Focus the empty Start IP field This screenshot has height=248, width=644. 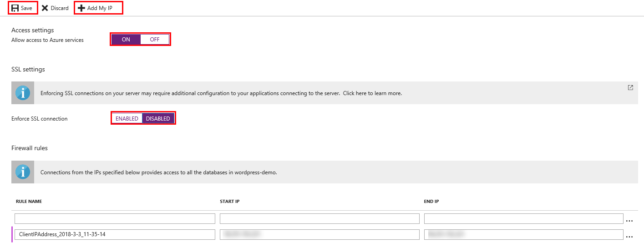point(319,219)
